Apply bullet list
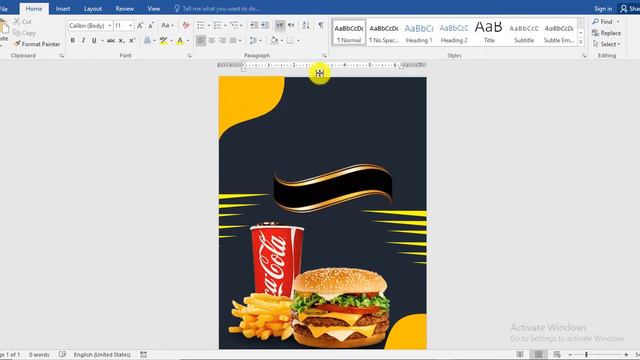The width and height of the screenshot is (640, 360). [201, 25]
